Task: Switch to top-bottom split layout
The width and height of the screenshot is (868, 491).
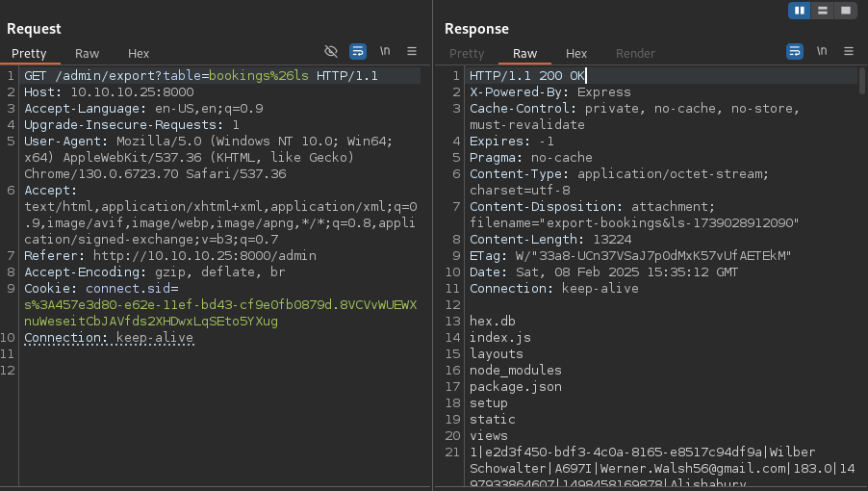Action: coord(822,11)
